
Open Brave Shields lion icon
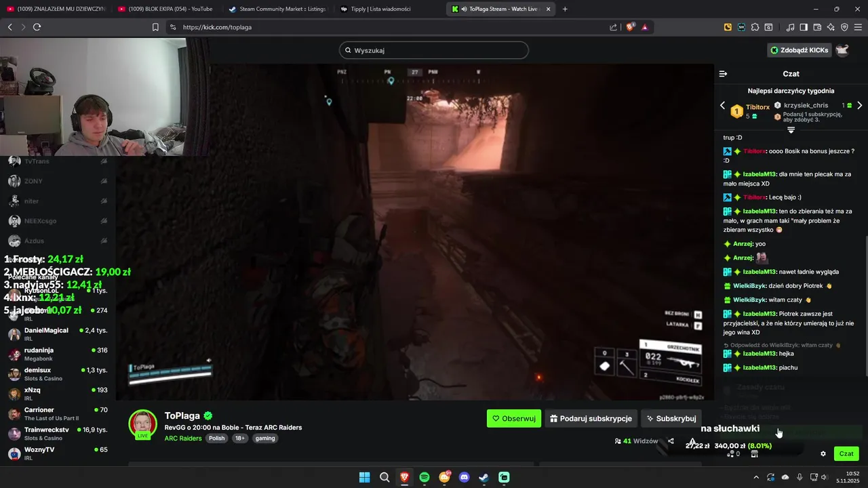630,27
